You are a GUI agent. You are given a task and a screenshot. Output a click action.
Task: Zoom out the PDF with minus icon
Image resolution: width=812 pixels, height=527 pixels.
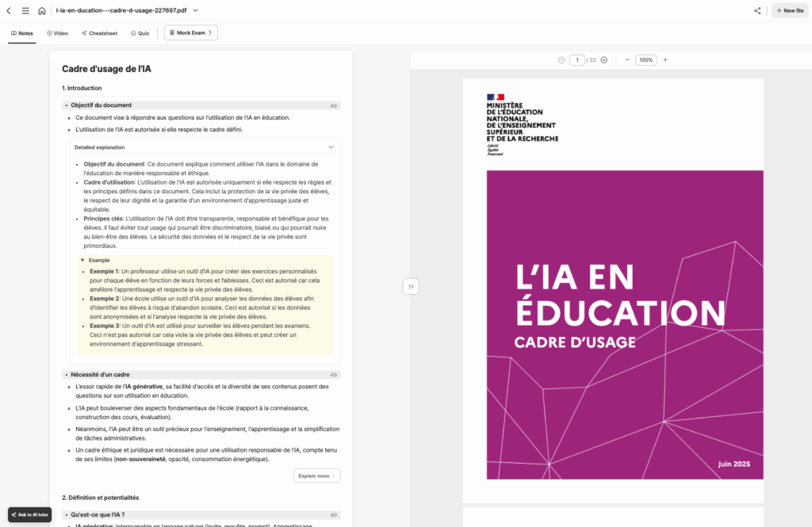pos(626,60)
